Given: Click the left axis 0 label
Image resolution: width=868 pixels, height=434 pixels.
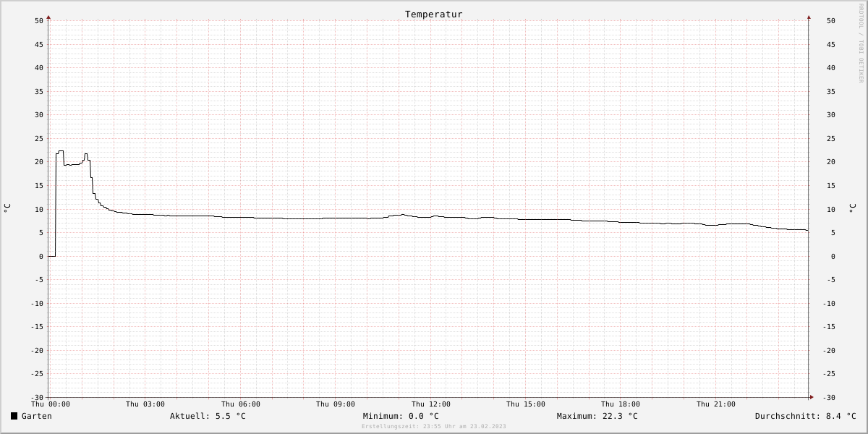Looking at the screenshot, I should coord(42,257).
